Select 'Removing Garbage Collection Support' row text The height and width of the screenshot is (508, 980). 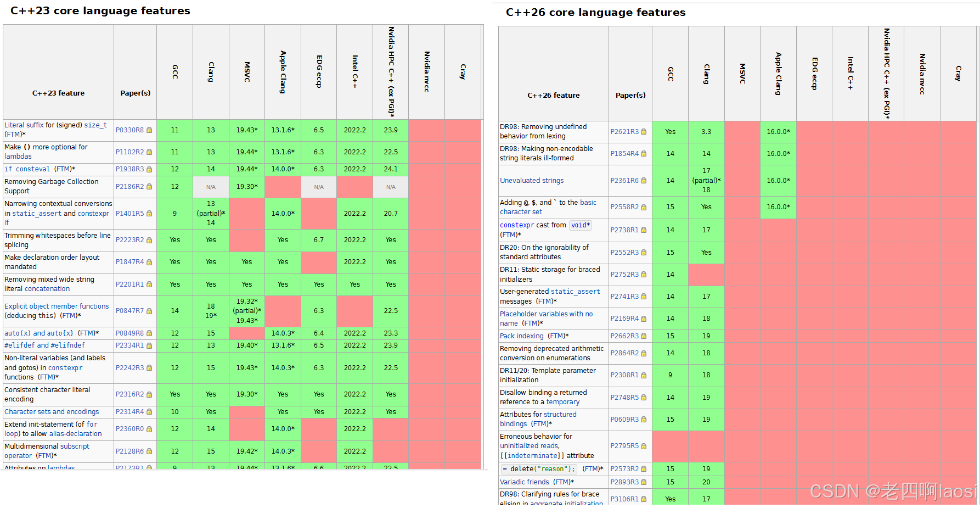(52, 187)
